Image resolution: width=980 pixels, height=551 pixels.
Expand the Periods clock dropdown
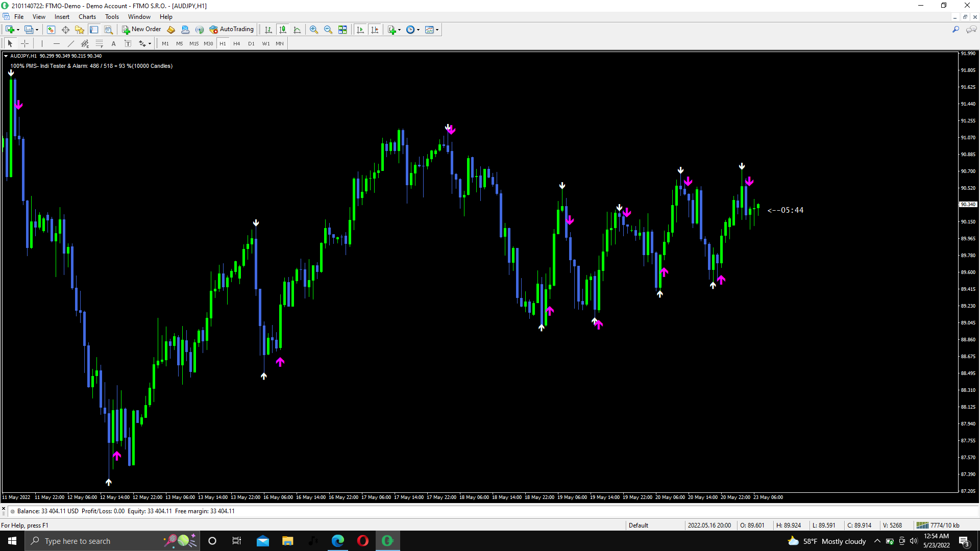pyautogui.click(x=419, y=30)
